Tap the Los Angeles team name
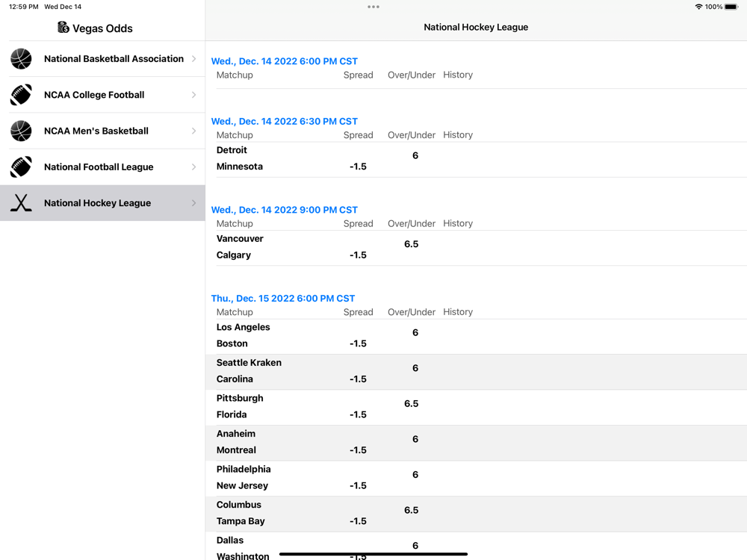Screen dimensions: 747x560 point(243,327)
